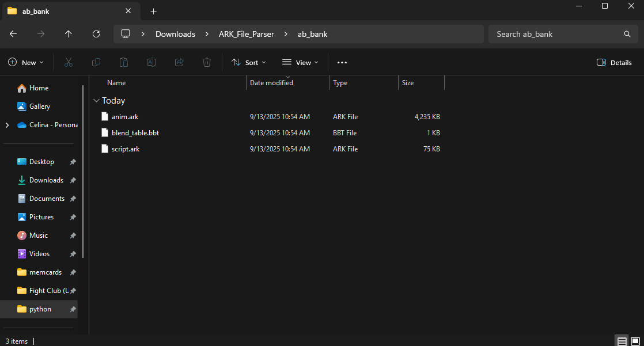Screen dimensions: 644x346
Task: Click the Delete trash icon
Action: tap(207, 62)
